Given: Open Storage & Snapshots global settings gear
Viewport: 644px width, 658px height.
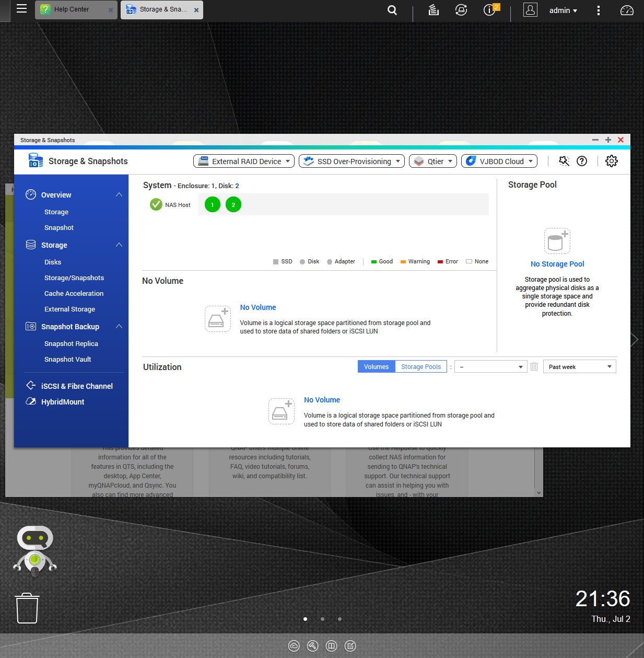Looking at the screenshot, I should (612, 161).
